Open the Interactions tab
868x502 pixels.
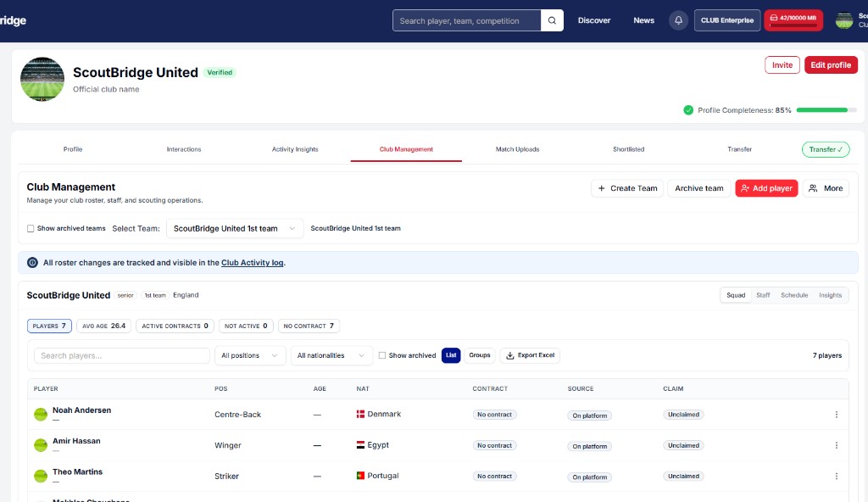click(x=184, y=149)
